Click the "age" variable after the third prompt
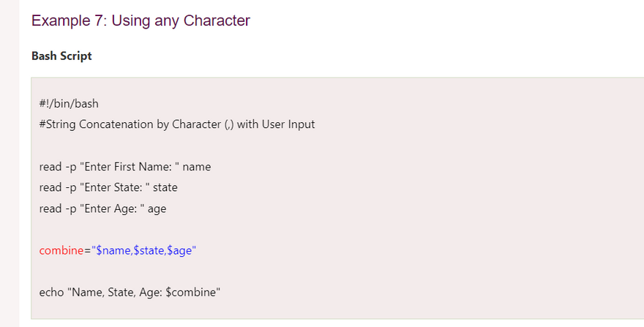 click(157, 208)
